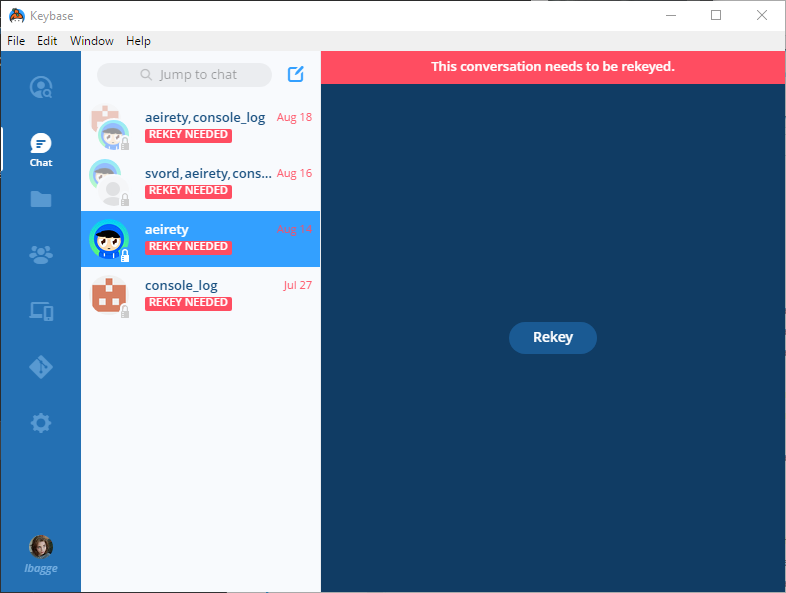This screenshot has height=593, width=786.
Task: Click REKEY NEEDED badge under svord,aeirety
Action: [x=188, y=191]
